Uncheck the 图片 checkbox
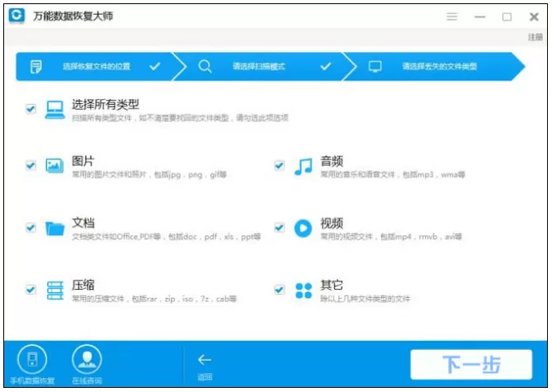Screen dimensions: 552x392 (31, 165)
